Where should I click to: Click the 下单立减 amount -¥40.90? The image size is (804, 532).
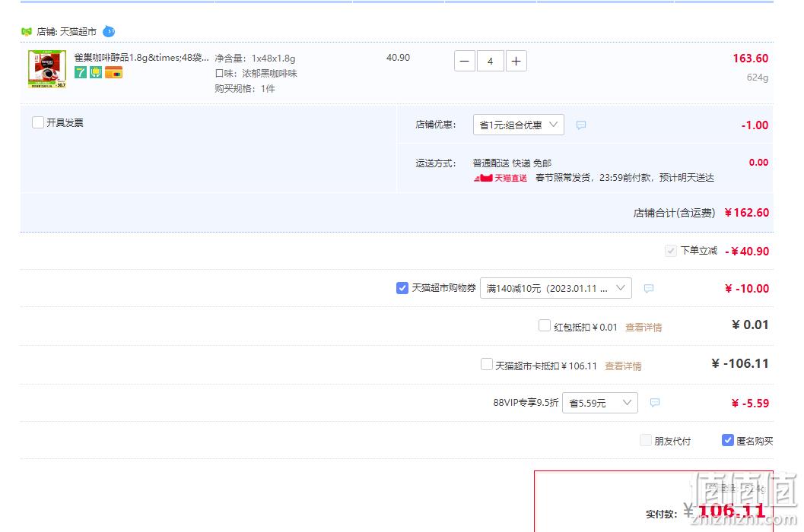747,251
